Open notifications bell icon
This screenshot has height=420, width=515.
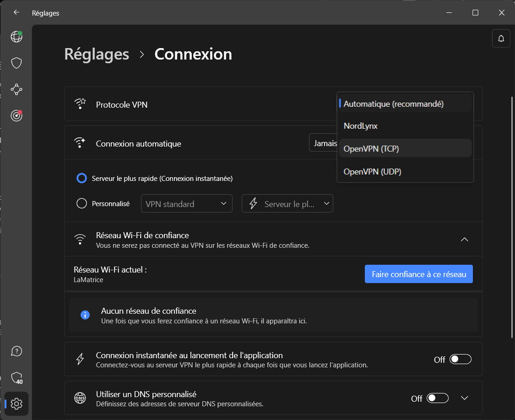point(501,38)
